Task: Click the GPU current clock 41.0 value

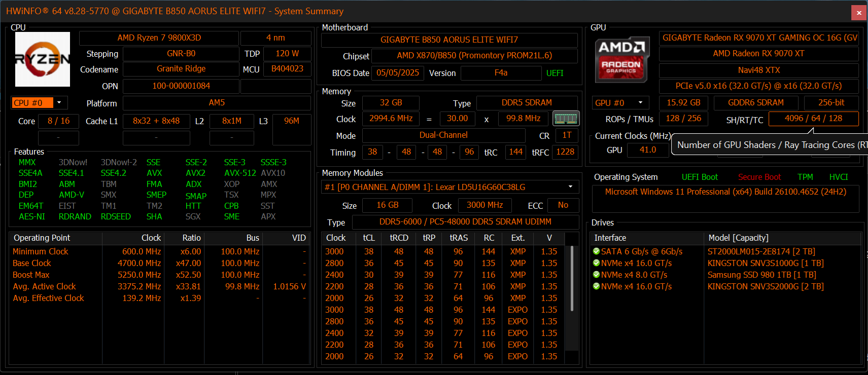Action: point(647,150)
